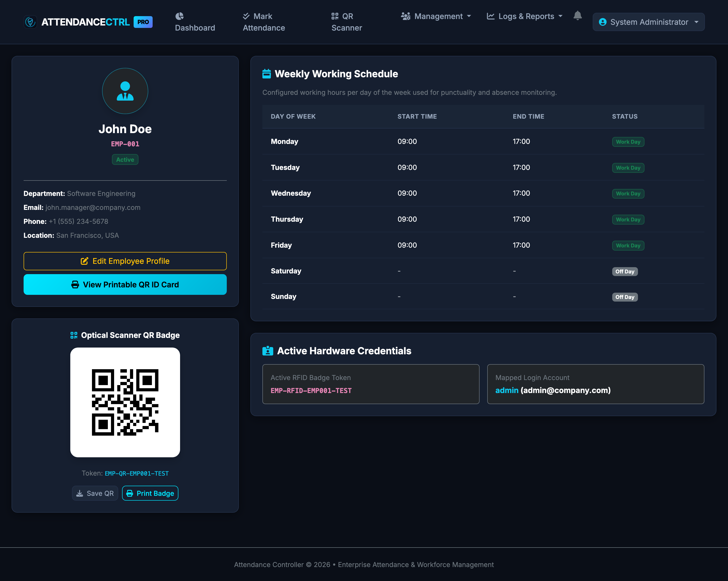Click the Optical Scanner QR Badge heading icon
Screen dimensions: 728x581
(74, 335)
